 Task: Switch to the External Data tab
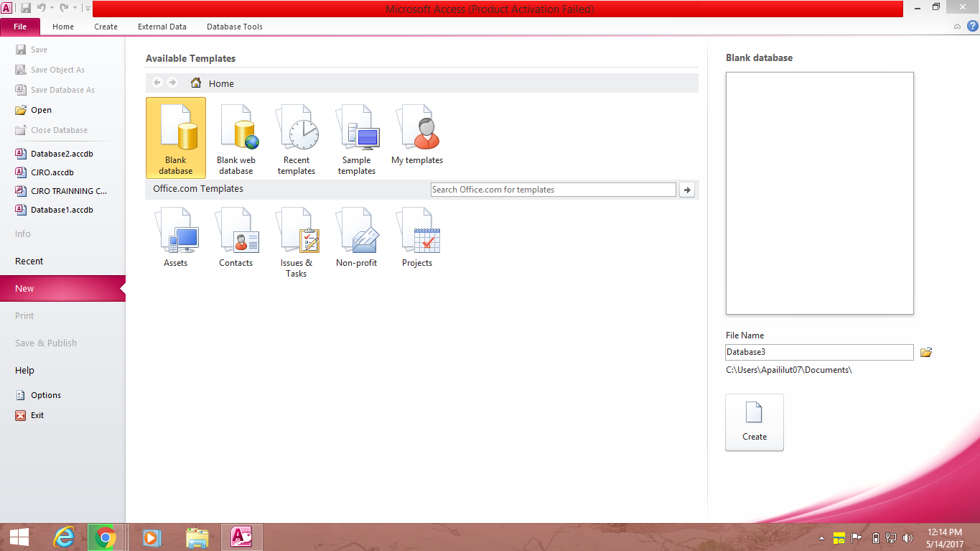point(162,27)
